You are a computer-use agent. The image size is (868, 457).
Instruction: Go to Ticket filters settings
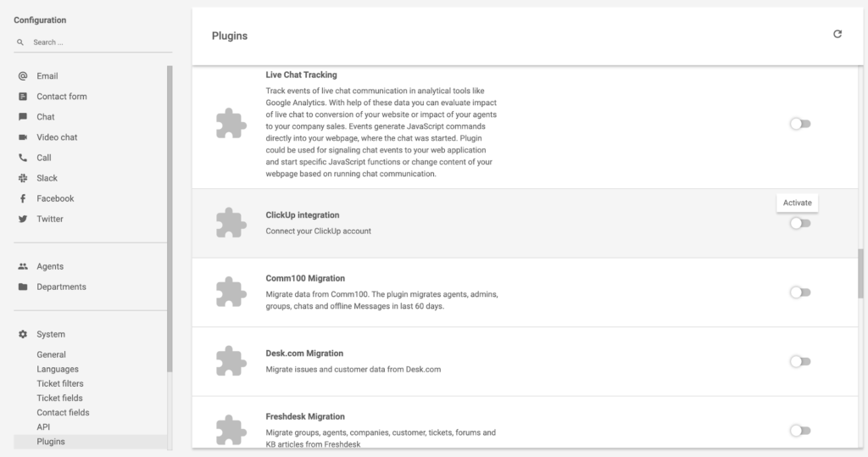pos(60,383)
